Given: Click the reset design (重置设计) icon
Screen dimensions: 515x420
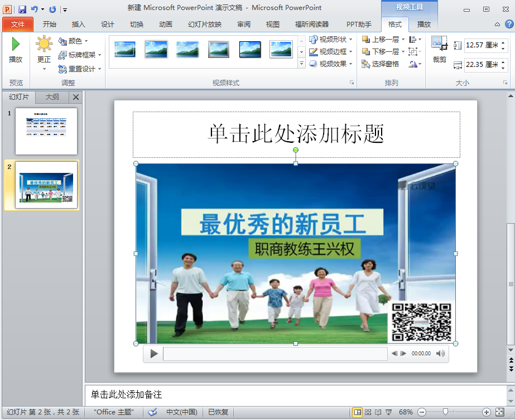Looking at the screenshot, I should click(x=62, y=69).
